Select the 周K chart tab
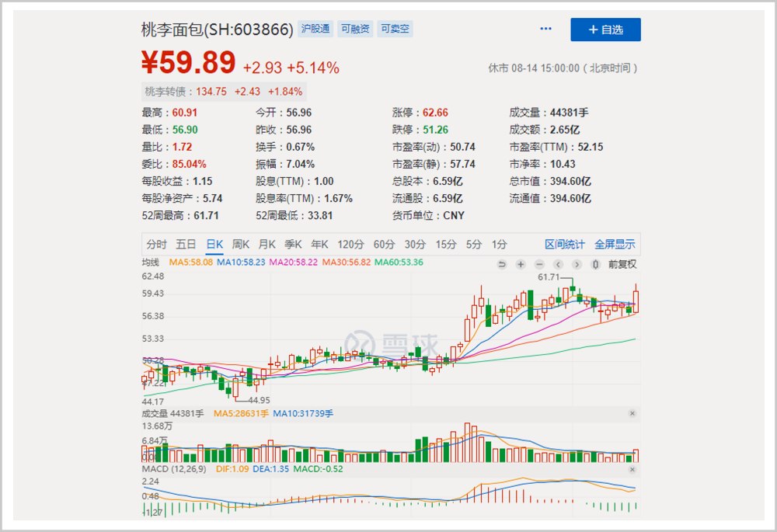The width and height of the screenshot is (777, 532). [241, 244]
